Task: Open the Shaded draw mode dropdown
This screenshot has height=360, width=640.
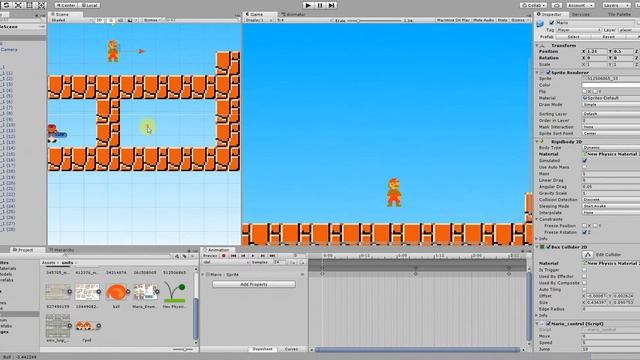Action: click(x=71, y=20)
